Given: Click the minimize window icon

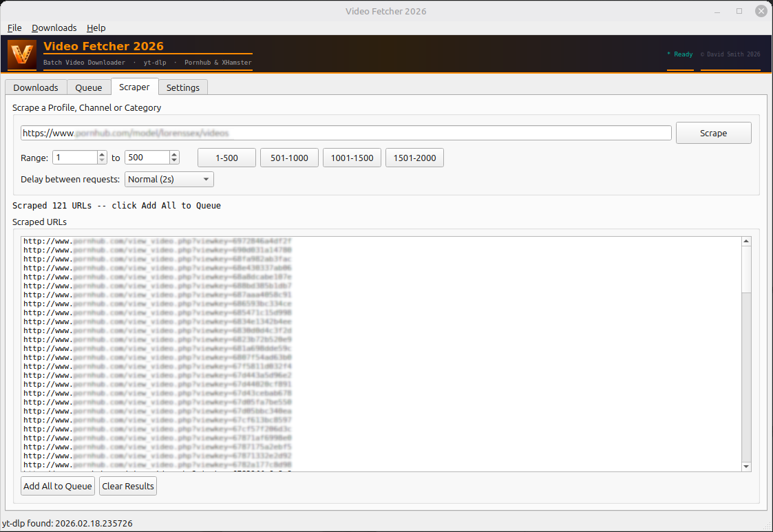Looking at the screenshot, I should pos(718,11).
